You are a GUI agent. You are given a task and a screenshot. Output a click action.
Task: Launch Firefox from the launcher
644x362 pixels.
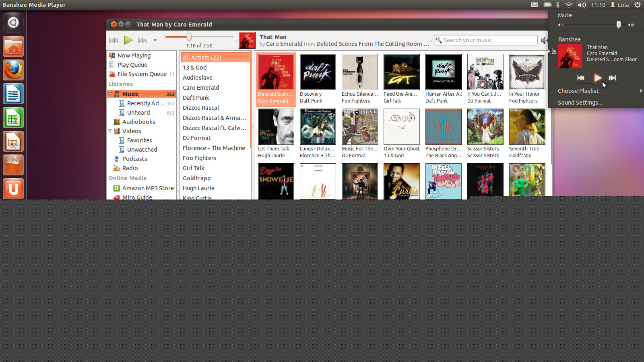[x=13, y=70]
